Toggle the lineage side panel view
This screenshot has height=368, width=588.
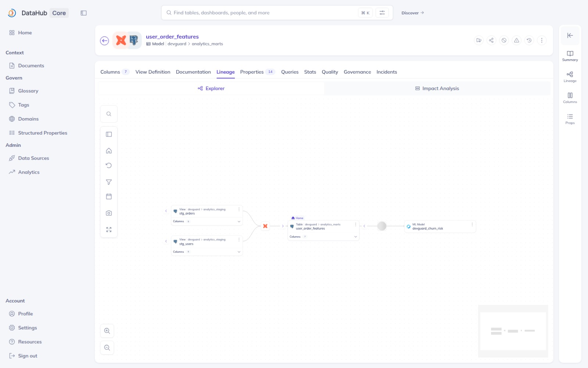coord(109,134)
